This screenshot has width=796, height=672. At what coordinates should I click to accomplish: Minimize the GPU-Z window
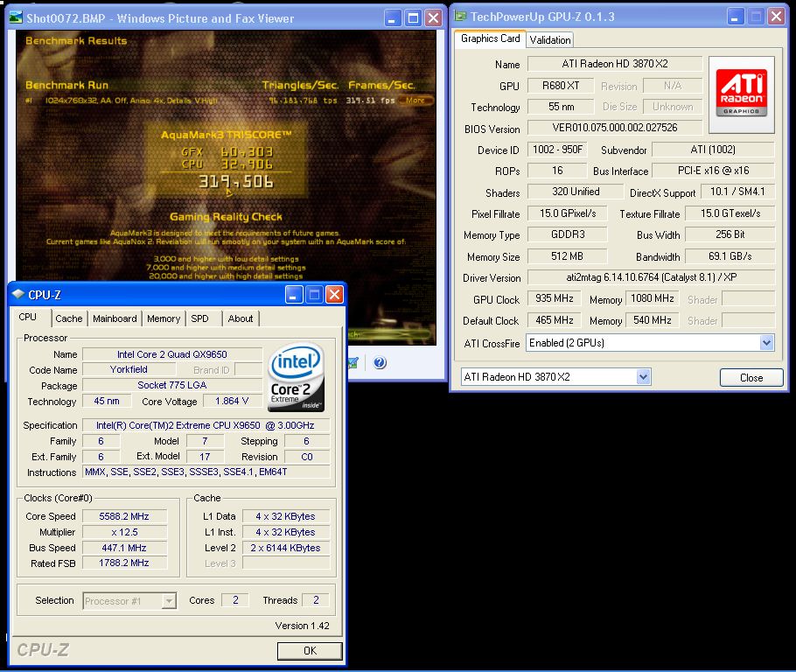[x=735, y=17]
